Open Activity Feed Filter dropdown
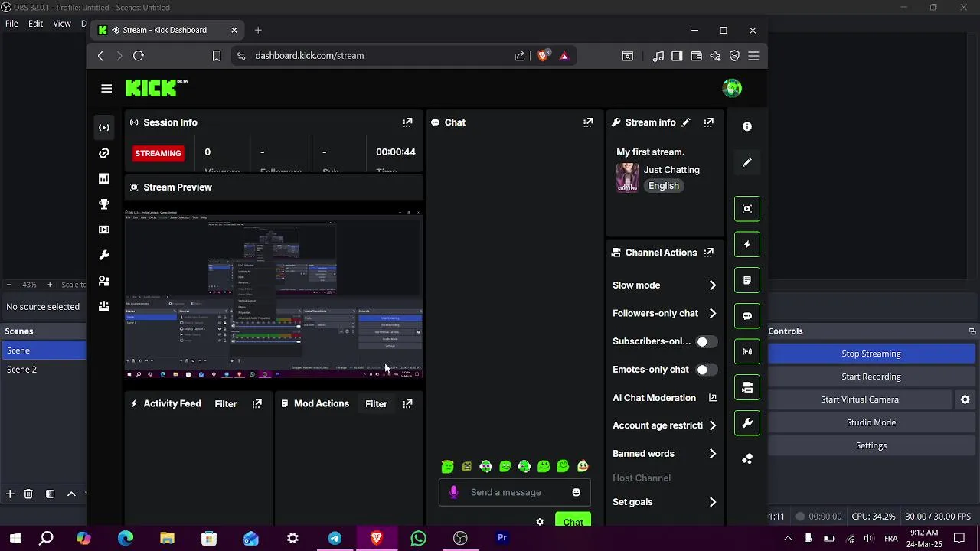Viewport: 980px width, 551px height. 226,403
